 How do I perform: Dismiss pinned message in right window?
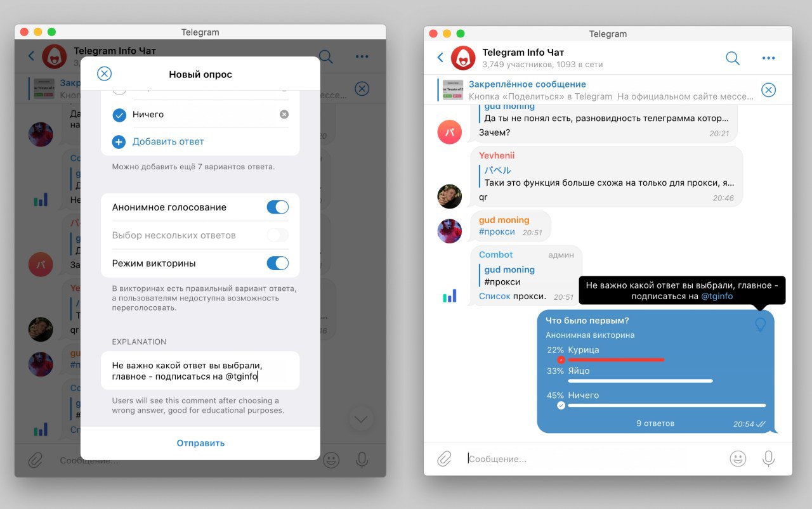768,90
